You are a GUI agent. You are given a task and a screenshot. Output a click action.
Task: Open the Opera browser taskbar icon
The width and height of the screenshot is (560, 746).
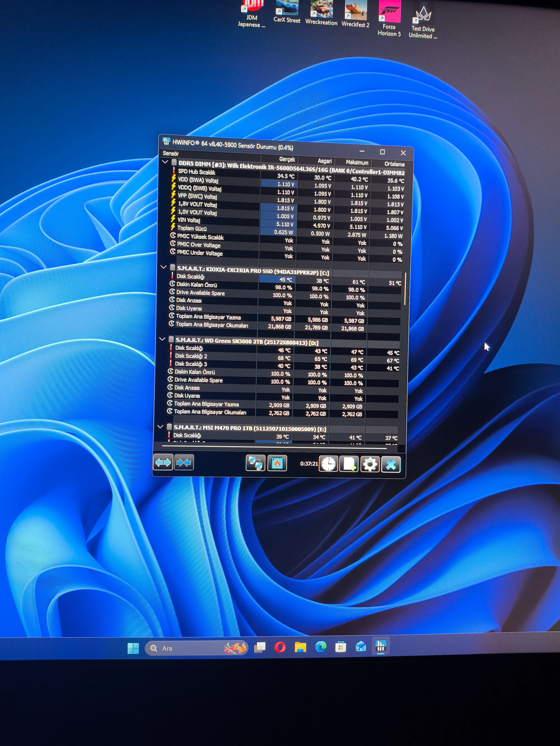[x=280, y=647]
